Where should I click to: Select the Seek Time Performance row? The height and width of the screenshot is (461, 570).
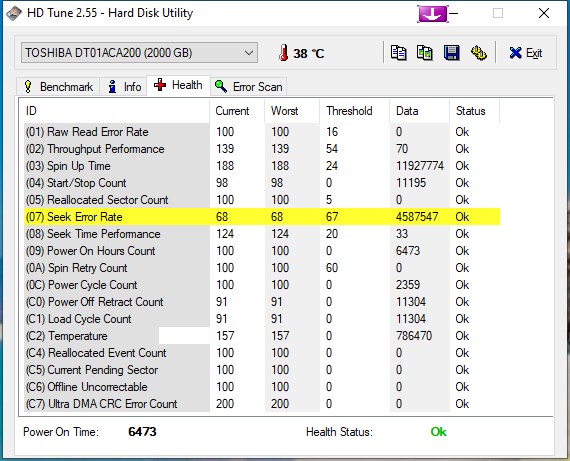click(x=262, y=234)
